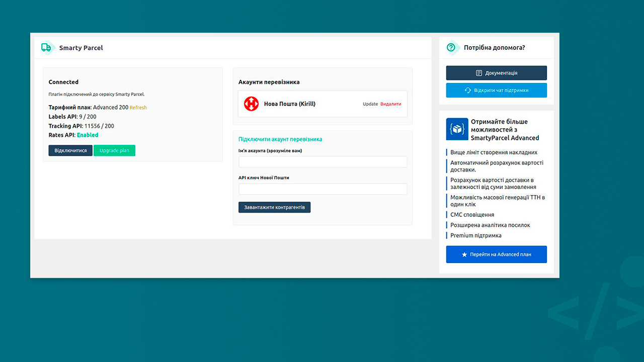Screen dimensions: 644x362
Task: Click Розрахунок вартості доставки залежності від суми item
Action: (x=493, y=184)
